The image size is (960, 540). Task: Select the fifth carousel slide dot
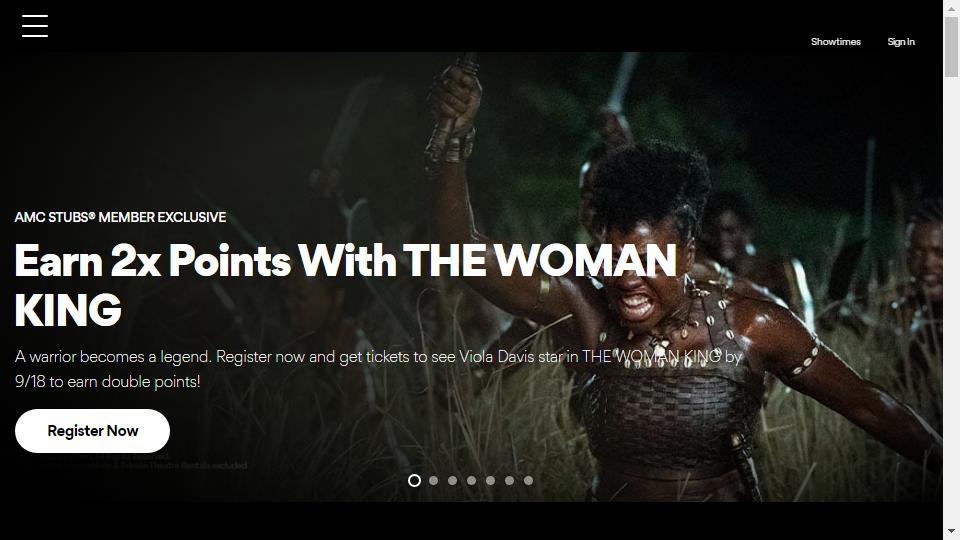tap(490, 481)
